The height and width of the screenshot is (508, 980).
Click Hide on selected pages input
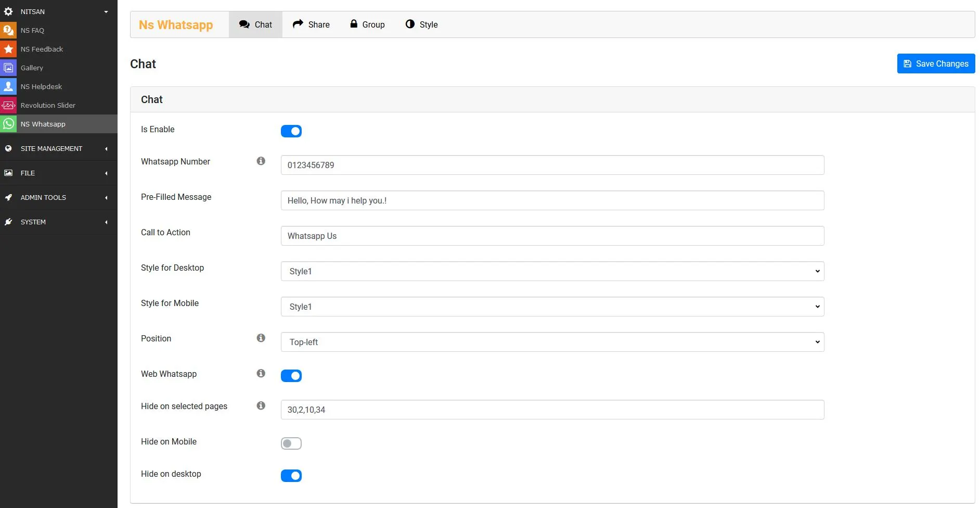552,410
